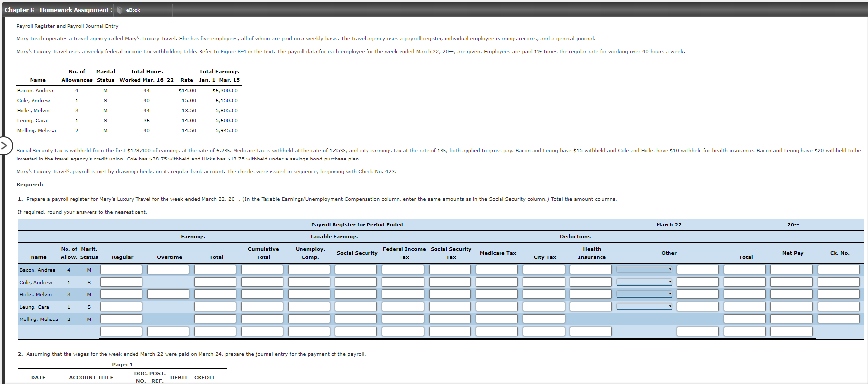Click 'Bacon, Andrea' in the data table

(35, 91)
